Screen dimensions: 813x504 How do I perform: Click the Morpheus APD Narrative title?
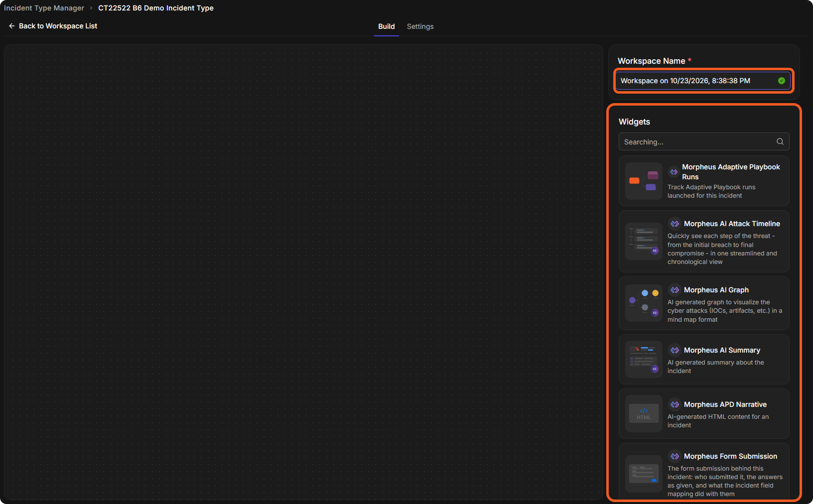(725, 404)
